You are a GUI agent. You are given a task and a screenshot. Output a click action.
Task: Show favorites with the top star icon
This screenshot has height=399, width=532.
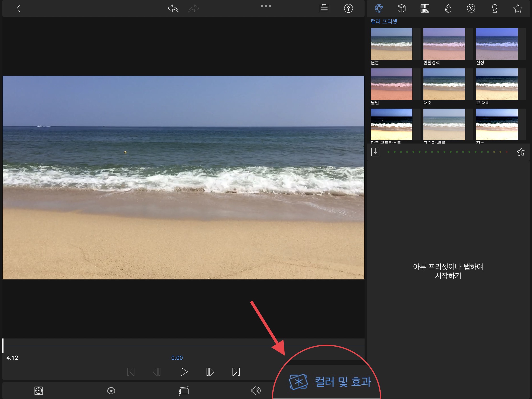[x=518, y=9]
